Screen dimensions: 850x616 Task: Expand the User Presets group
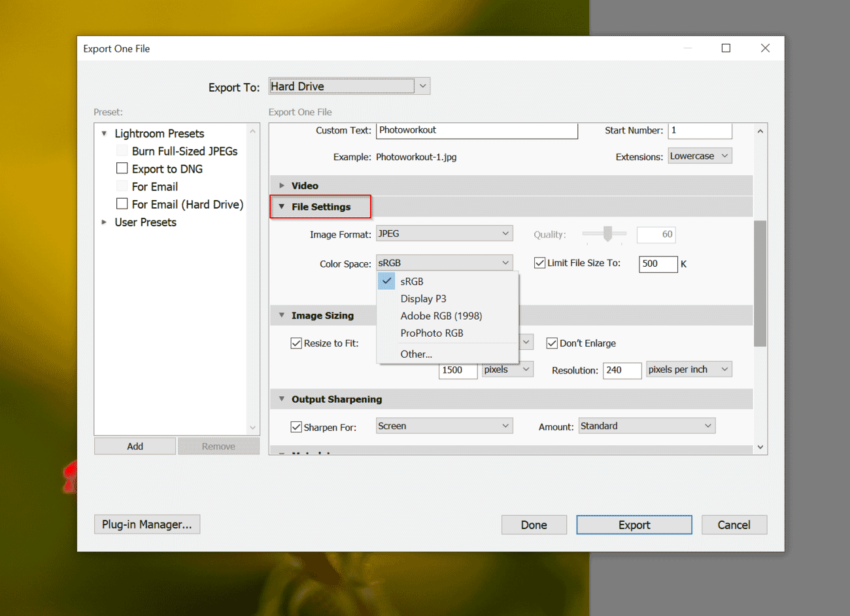click(104, 222)
